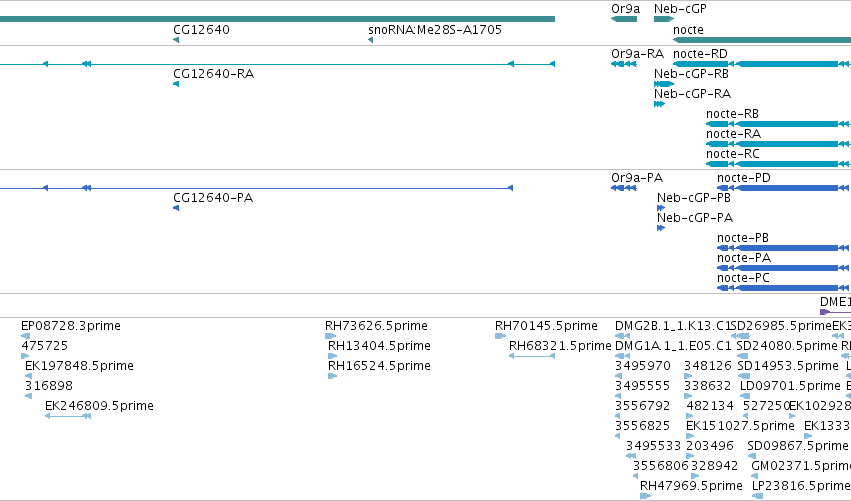The height and width of the screenshot is (501, 851).
Task: Select the 316898 feature label
Action: [48, 386]
